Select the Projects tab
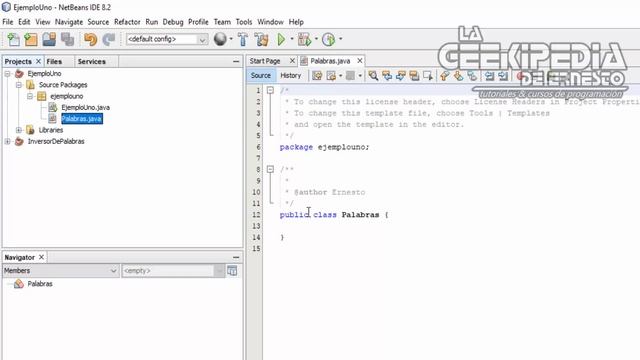The image size is (640, 360). coord(18,62)
